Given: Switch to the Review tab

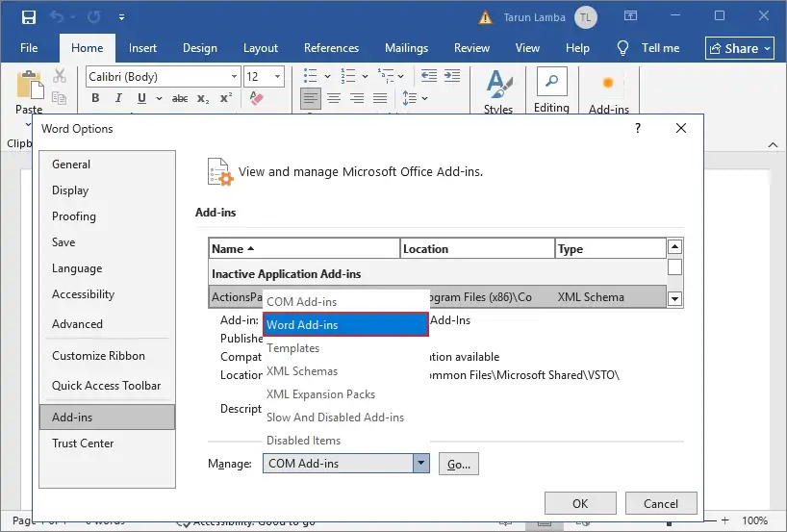Looking at the screenshot, I should (x=471, y=48).
